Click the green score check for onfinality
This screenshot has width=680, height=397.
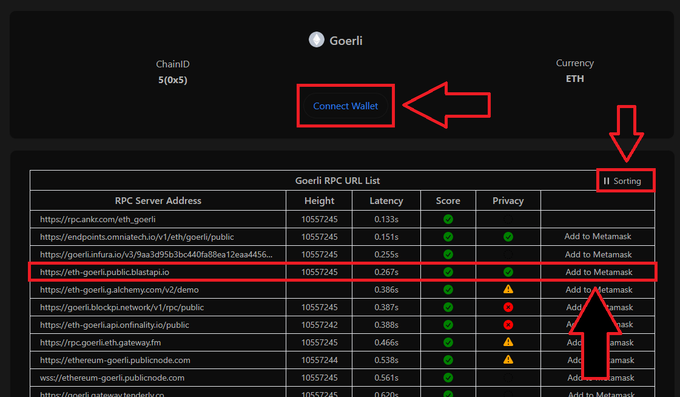point(448,325)
